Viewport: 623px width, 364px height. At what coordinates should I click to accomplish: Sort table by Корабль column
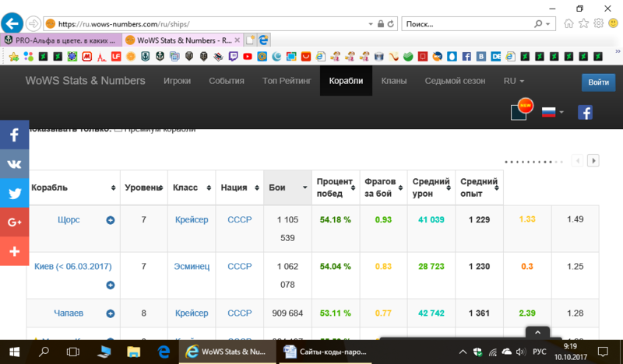(x=74, y=187)
